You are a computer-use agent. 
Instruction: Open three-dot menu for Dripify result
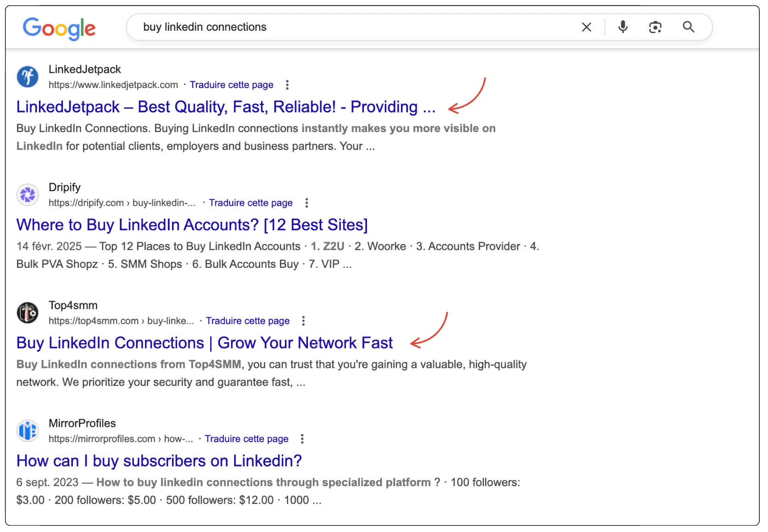click(306, 203)
